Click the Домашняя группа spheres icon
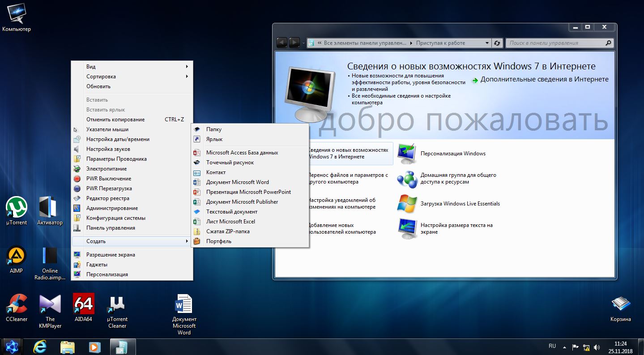Image resolution: width=644 pixels, height=355 pixels. [x=407, y=179]
